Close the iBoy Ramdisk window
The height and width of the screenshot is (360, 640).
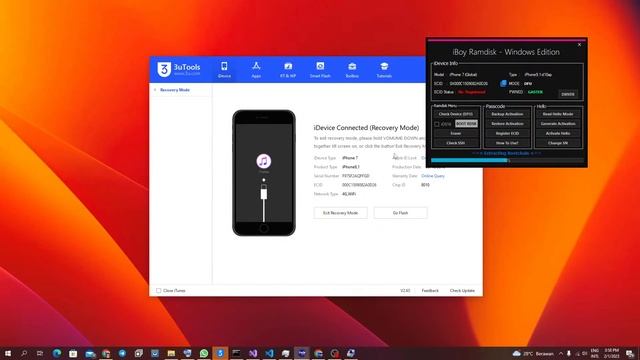point(579,44)
